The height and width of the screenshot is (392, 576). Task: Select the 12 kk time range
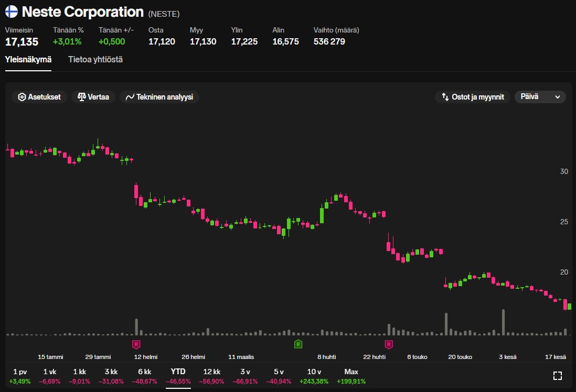pyautogui.click(x=211, y=376)
